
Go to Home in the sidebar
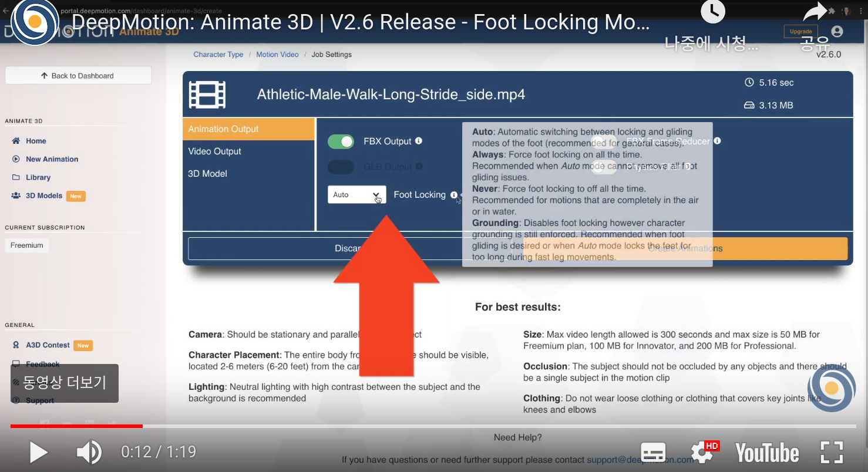point(36,141)
